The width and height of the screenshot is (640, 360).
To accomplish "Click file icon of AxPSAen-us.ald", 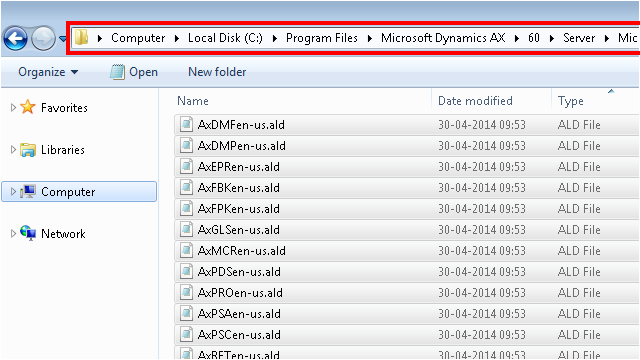I will click(x=186, y=313).
